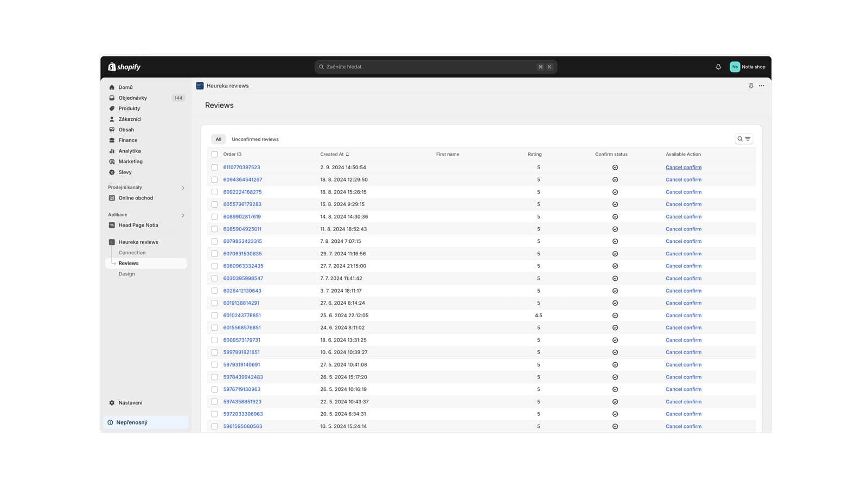Click Cancel confirm for order 6092224168275
This screenshot has width=868, height=488.
[683, 192]
